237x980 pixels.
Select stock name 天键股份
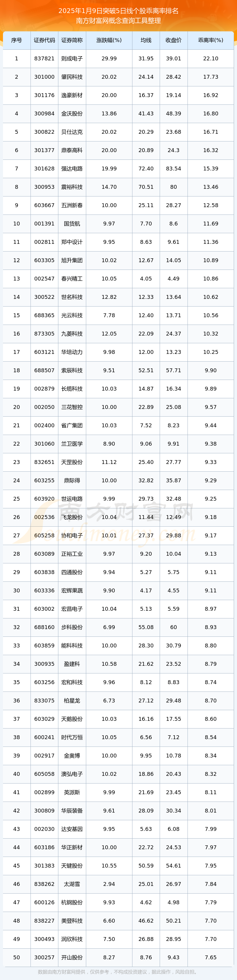pos(72,865)
